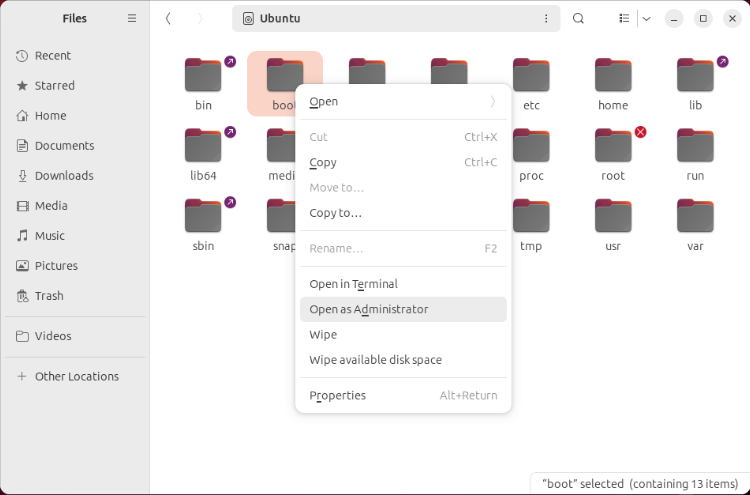Choose Copy from the context menu

403,163
